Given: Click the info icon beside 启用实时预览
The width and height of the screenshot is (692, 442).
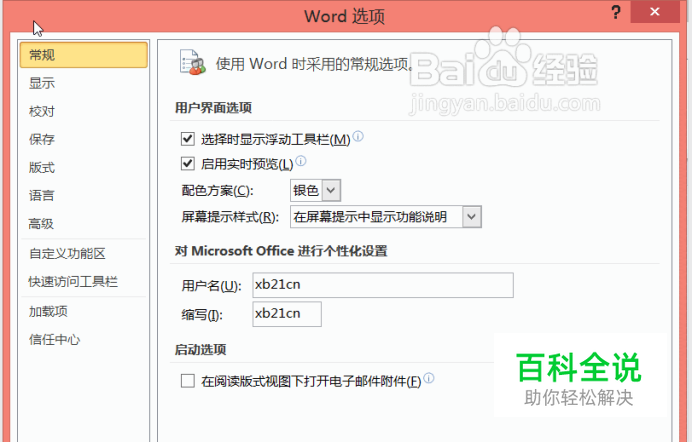Looking at the screenshot, I should point(301,161).
